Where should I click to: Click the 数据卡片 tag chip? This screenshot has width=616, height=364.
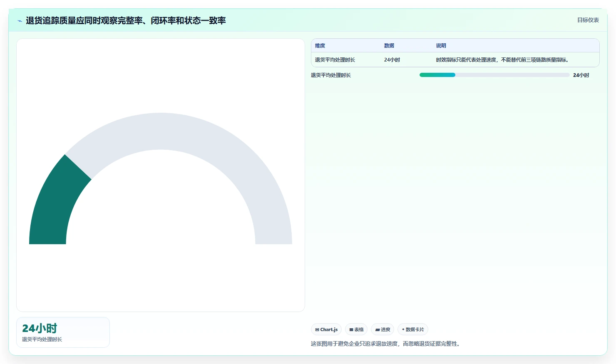413,329
